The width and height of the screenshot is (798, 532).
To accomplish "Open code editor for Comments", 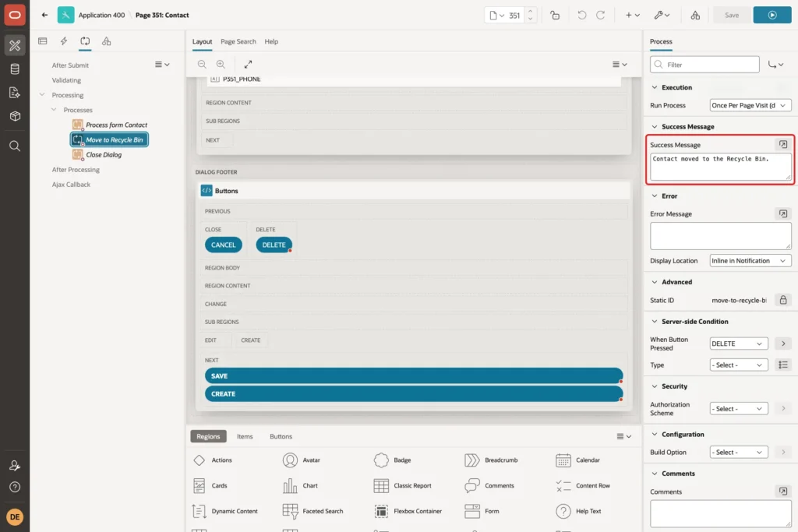I will [782, 491].
